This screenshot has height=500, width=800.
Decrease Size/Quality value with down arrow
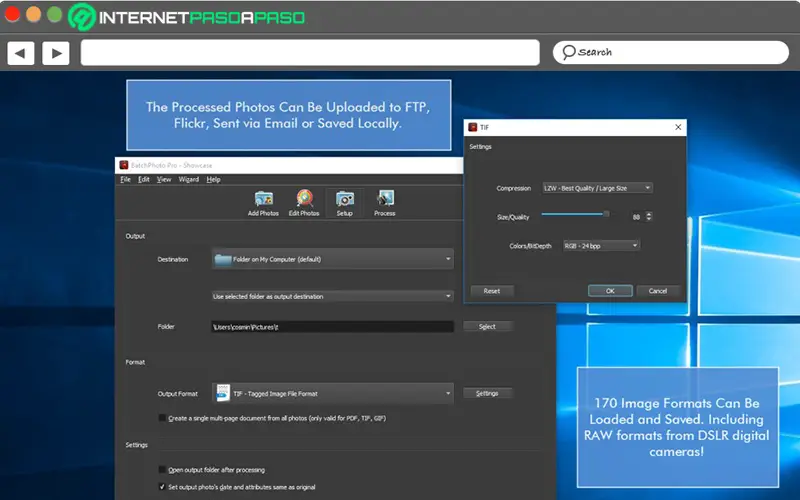coord(648,219)
